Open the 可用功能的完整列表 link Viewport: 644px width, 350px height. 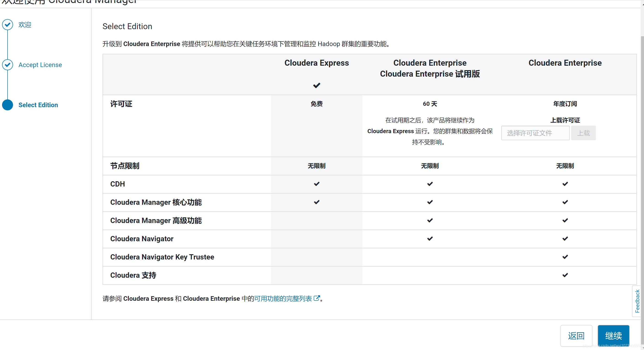click(283, 298)
